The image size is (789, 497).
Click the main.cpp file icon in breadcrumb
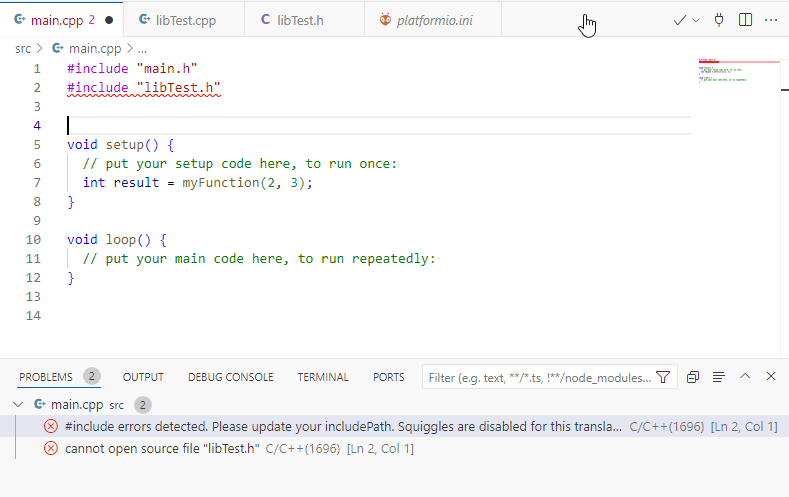[58, 48]
